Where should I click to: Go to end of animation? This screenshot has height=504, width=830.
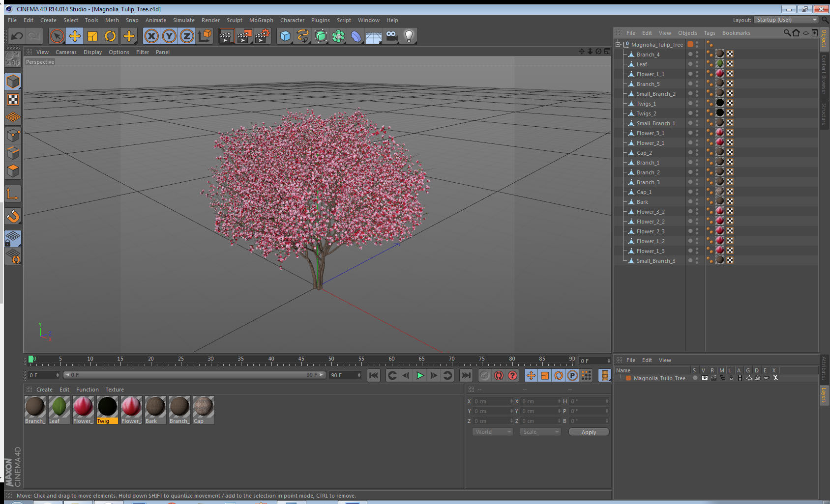tap(466, 375)
